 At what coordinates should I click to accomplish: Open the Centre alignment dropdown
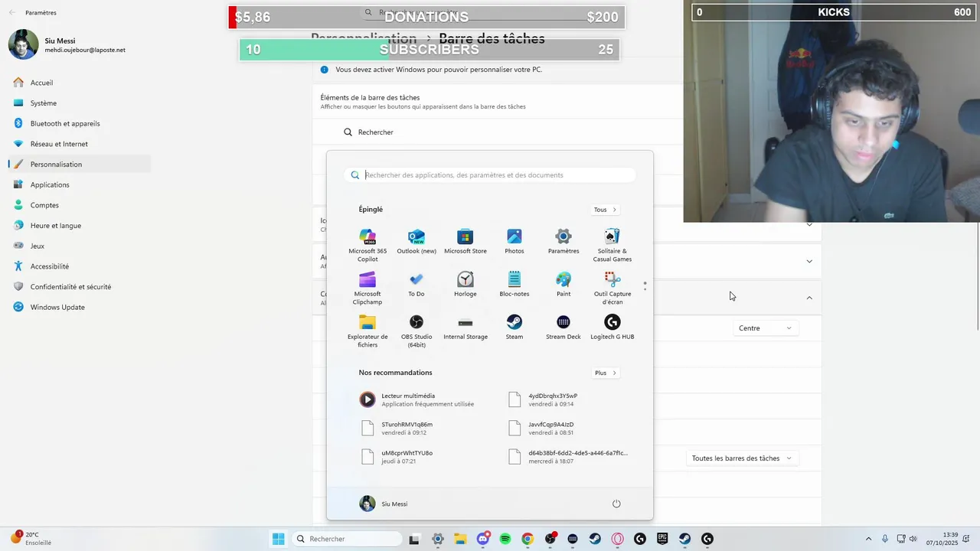pyautogui.click(x=765, y=328)
